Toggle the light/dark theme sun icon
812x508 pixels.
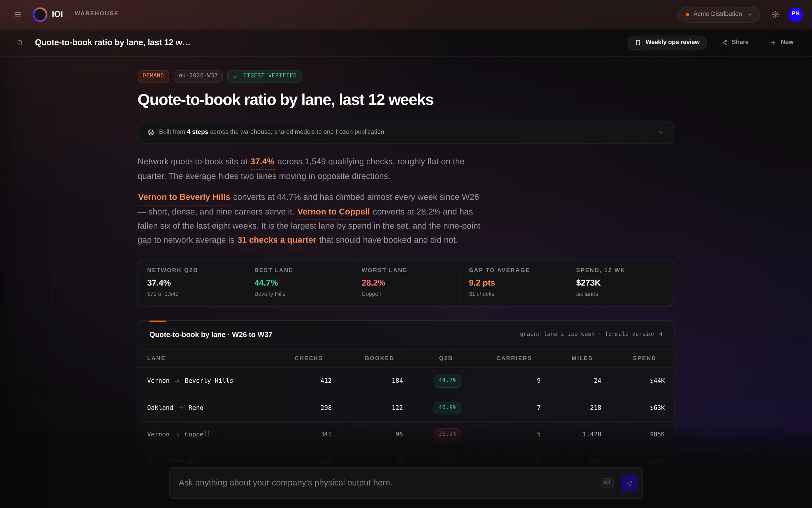coord(775,14)
